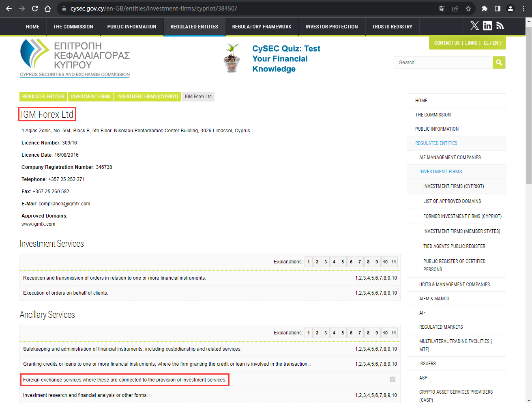This screenshot has width=532, height=403.
Task: Open TIED AGENTS PUBLIC REGISTER sidebar link
Action: 456,246
